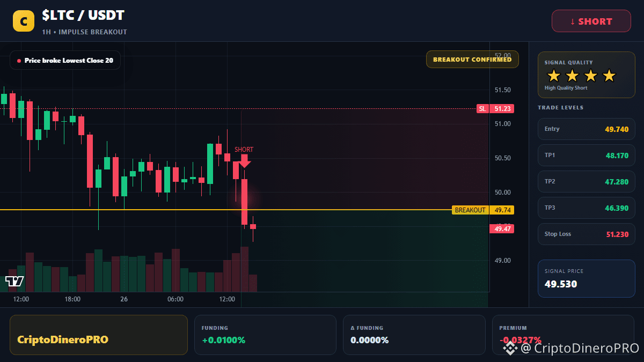Click the 51.50 price axis label
This screenshot has width=644, height=362.
pyautogui.click(x=503, y=90)
